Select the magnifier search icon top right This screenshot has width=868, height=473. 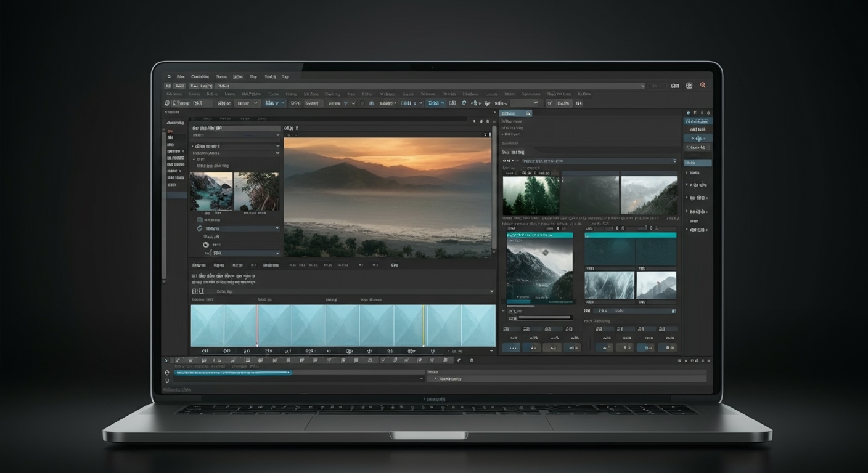tap(703, 86)
